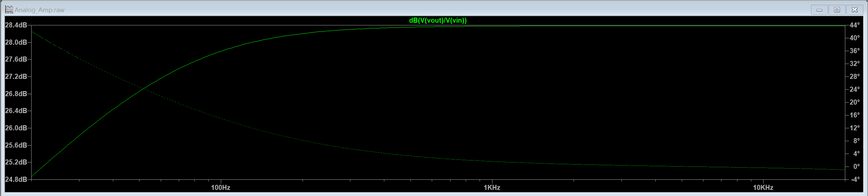This screenshot has width=868, height=196.
Task: Click the 27.2dB gain axis label
Action: click(16, 77)
